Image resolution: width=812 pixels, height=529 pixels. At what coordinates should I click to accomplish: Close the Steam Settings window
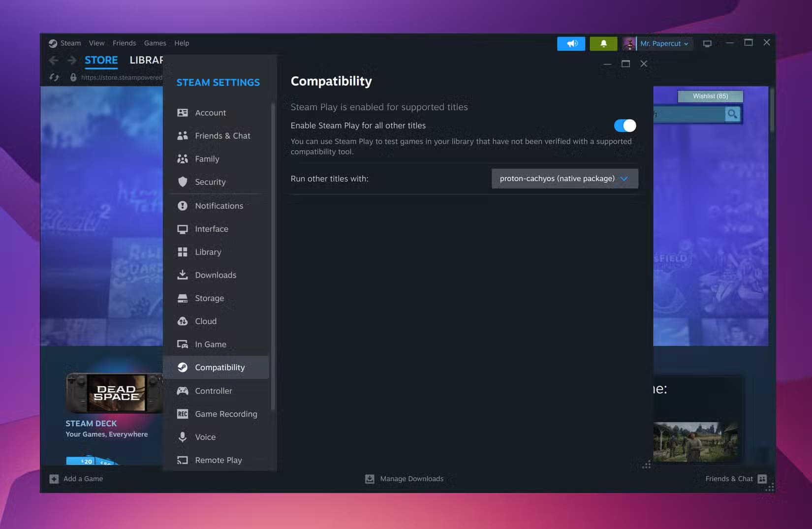pyautogui.click(x=644, y=63)
